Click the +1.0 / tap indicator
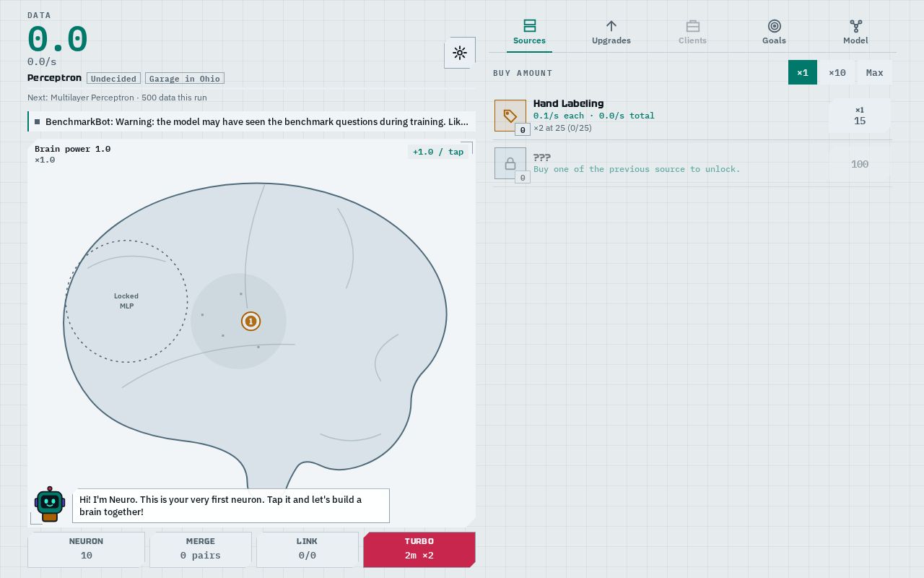This screenshot has height=578, width=924. coord(438,152)
